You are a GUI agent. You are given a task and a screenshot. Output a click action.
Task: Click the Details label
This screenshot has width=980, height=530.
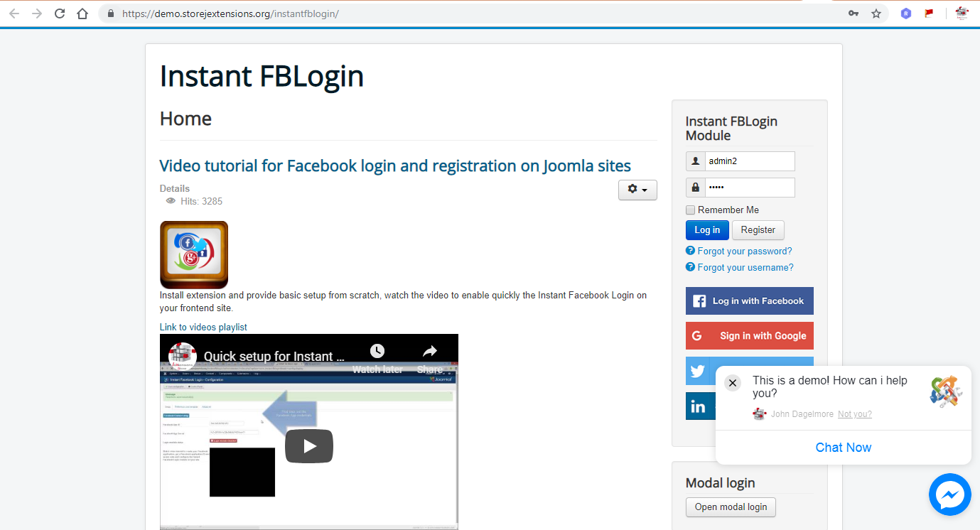click(x=175, y=188)
